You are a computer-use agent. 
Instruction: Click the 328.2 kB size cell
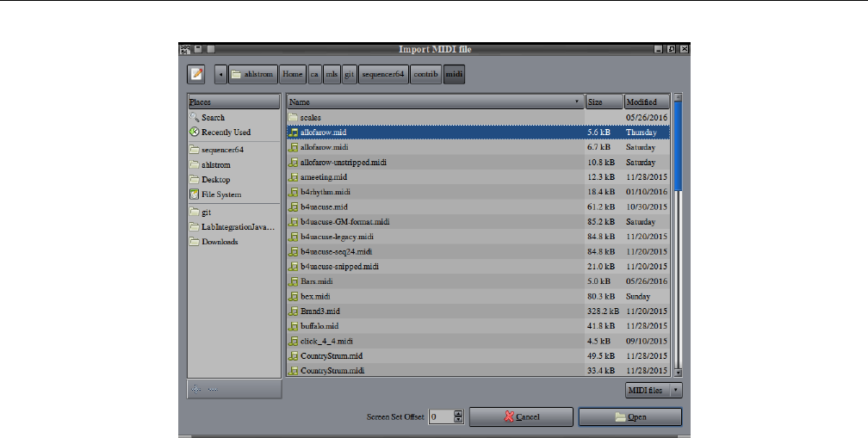coord(603,312)
